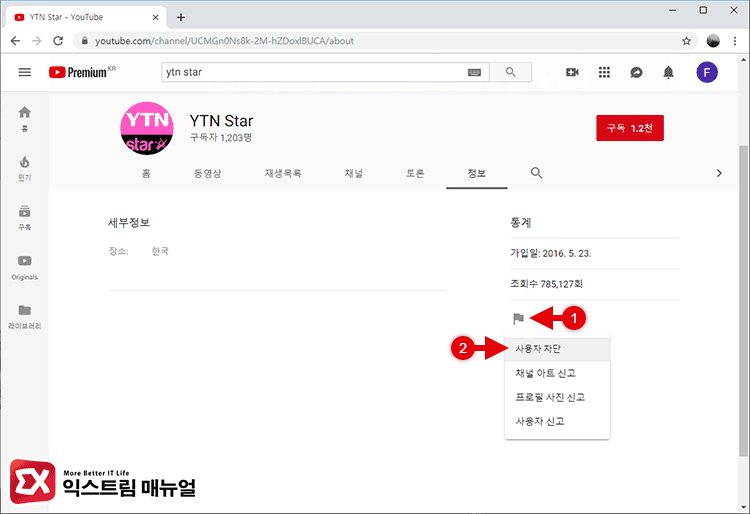Click the 가입일: 2016. 5. 23. text
750x514 pixels.
(x=551, y=253)
